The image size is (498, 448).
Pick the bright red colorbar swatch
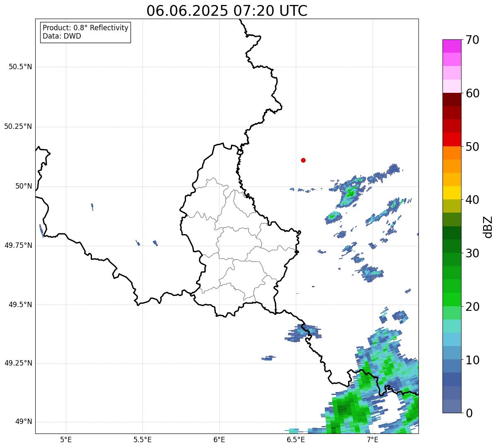coord(452,140)
